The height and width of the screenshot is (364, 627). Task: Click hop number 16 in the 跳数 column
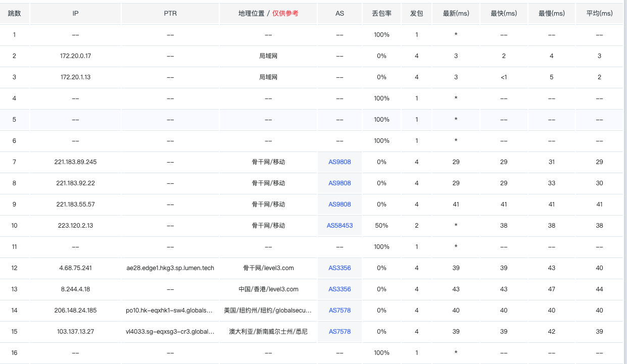[x=14, y=353]
